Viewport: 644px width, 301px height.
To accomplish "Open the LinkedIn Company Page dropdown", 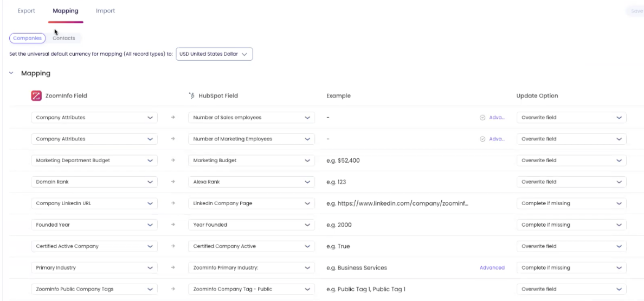I will point(252,203).
